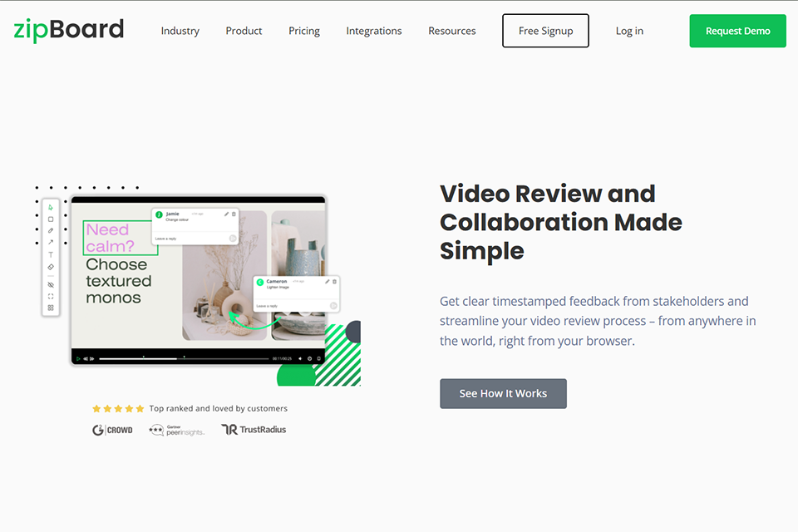Click the TrustRadius logo
The height and width of the screenshot is (532, 798).
254,430
